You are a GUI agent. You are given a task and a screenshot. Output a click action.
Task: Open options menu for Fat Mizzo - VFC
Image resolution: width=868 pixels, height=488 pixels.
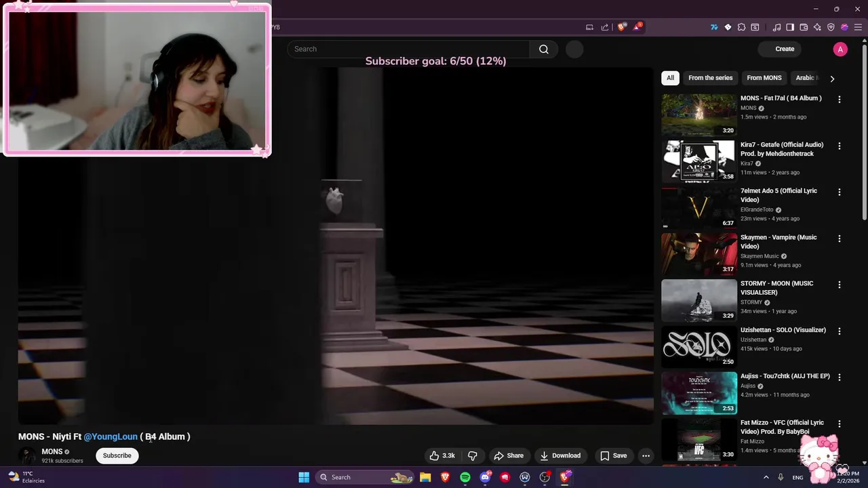[839, 424]
